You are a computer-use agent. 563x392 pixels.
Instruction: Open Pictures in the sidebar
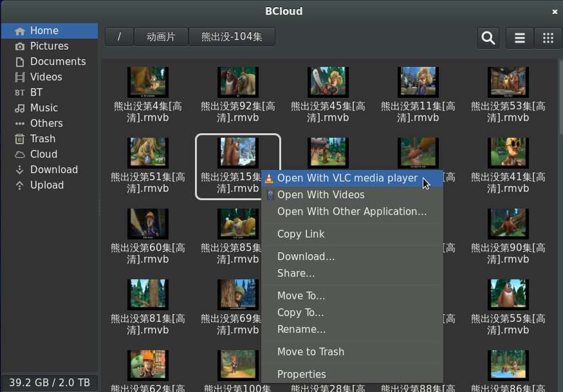click(x=49, y=46)
